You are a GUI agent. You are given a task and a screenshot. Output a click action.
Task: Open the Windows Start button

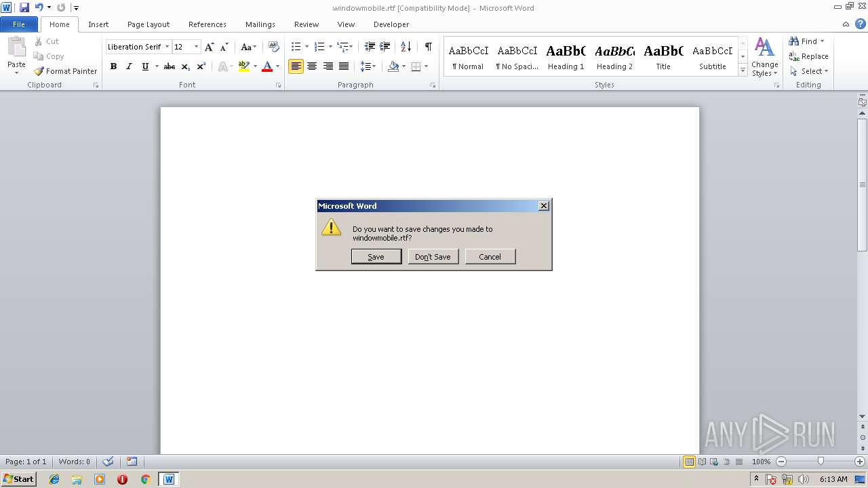pos(18,479)
